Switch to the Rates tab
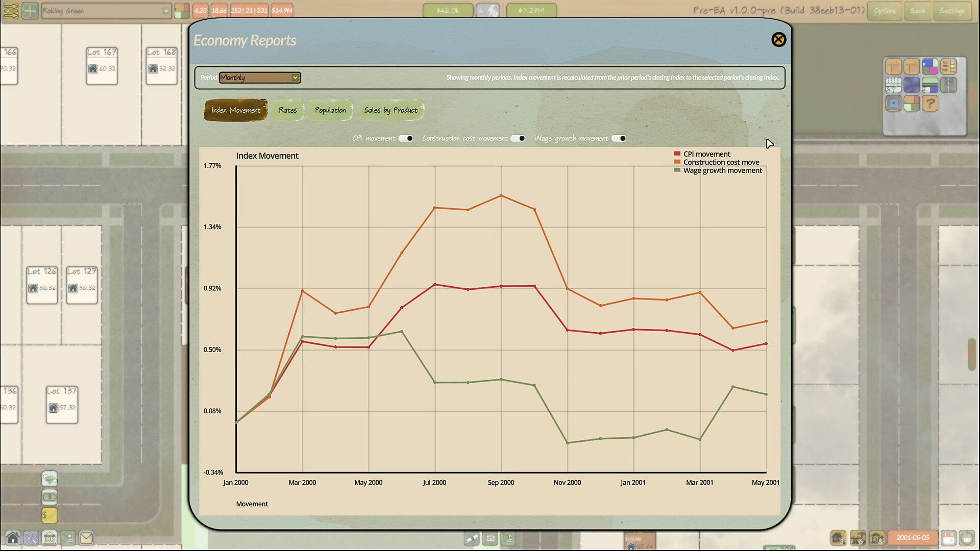 coord(287,110)
